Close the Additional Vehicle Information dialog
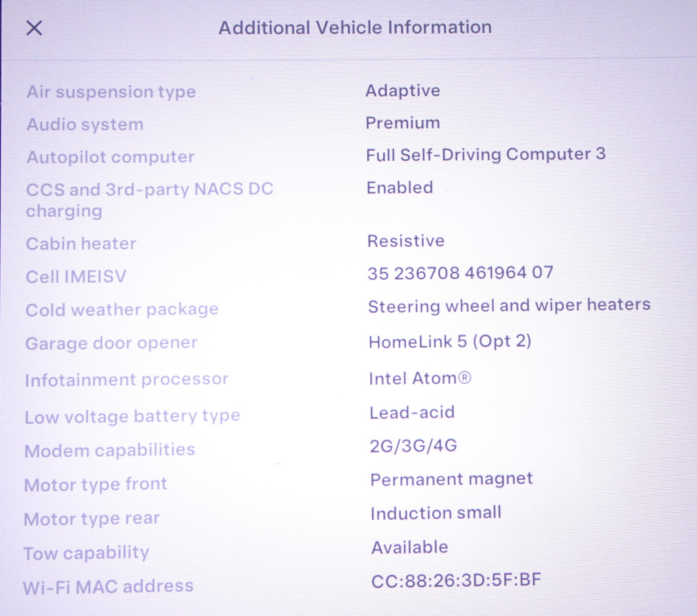This screenshot has width=697, height=616. pos(34,28)
